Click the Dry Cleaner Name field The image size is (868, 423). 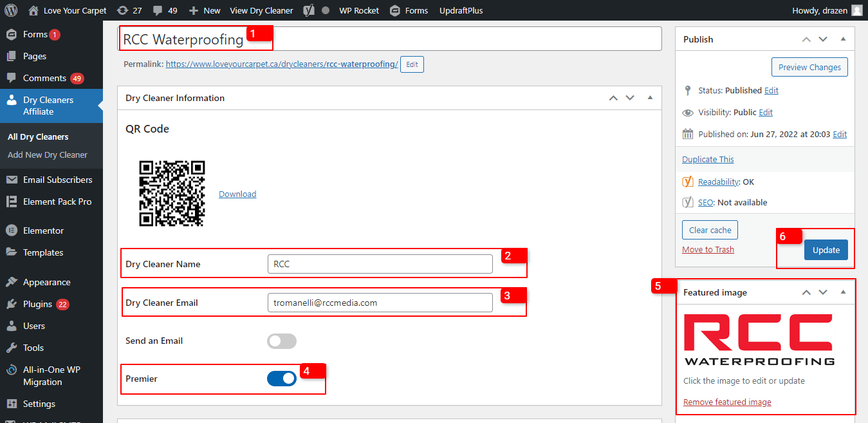(x=380, y=264)
